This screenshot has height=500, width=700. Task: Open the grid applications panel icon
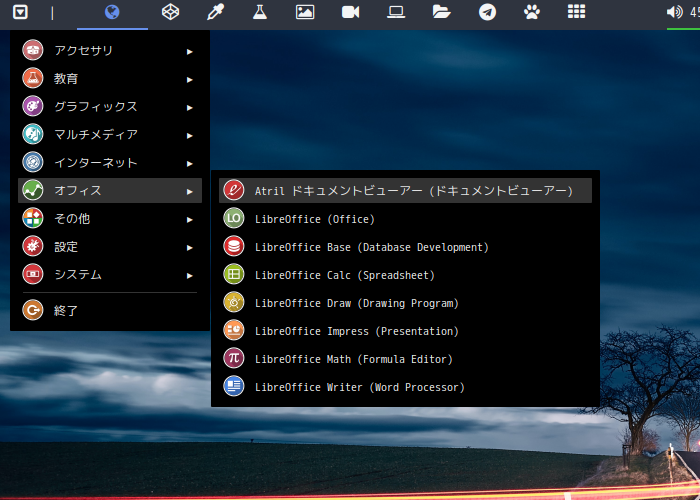point(576,12)
